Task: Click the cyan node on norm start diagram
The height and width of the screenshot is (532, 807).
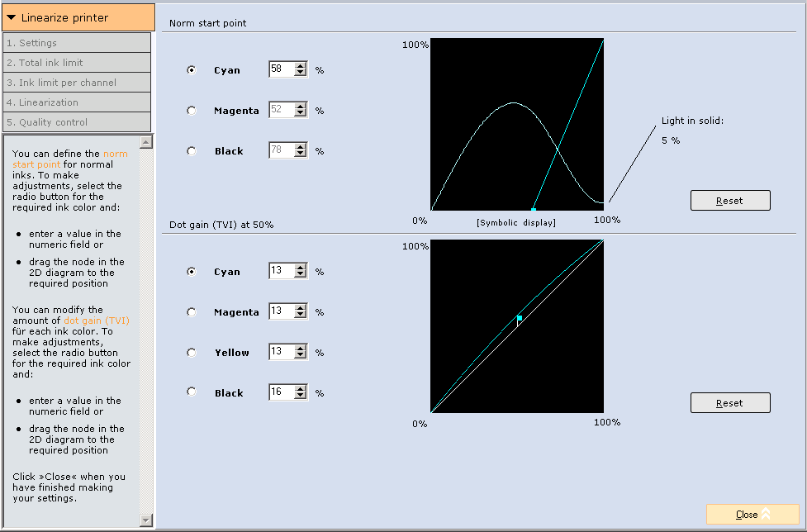Action: click(x=534, y=209)
